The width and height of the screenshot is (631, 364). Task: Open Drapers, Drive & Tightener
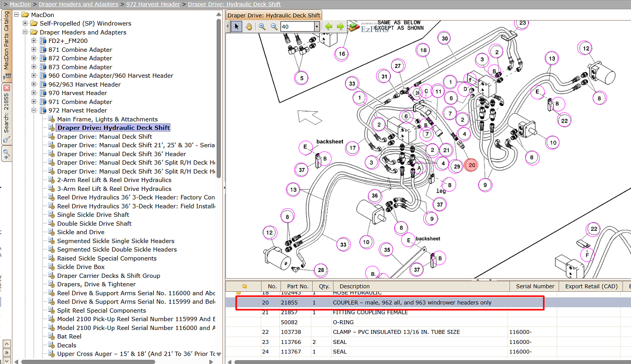pyautogui.click(x=95, y=285)
